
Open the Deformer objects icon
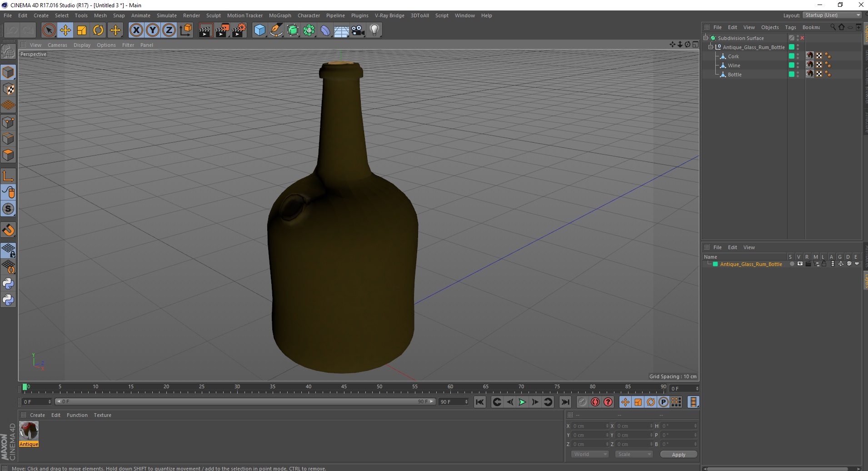325,30
